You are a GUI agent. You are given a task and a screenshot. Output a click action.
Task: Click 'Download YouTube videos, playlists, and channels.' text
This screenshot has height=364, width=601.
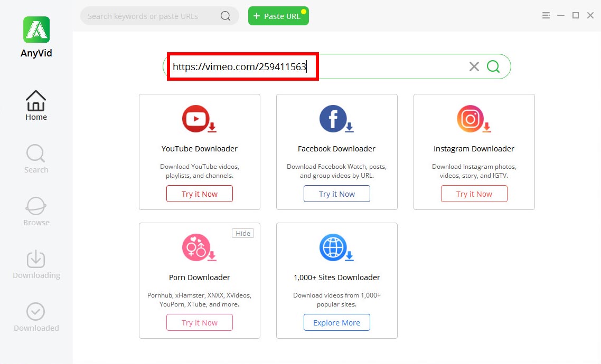tap(199, 171)
